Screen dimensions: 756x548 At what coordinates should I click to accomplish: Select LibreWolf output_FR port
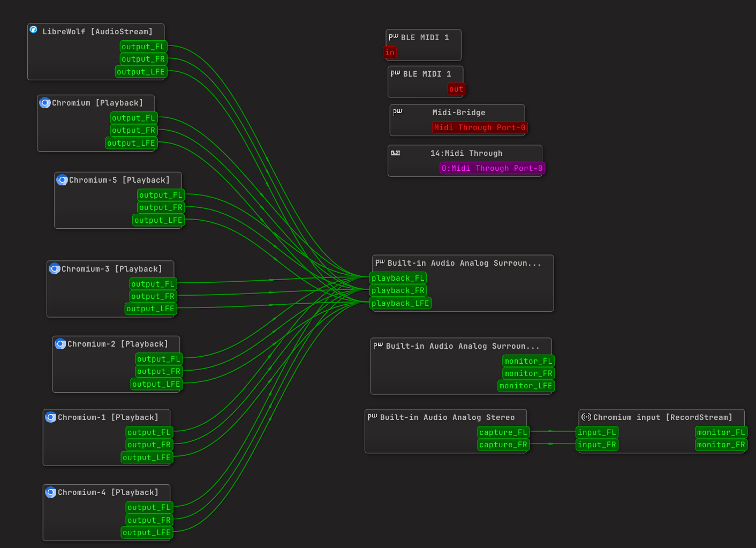pos(143,59)
